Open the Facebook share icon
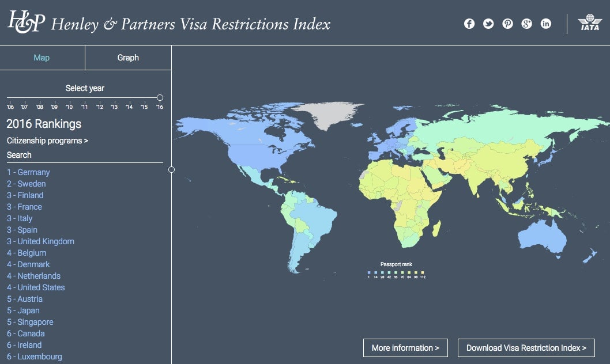The width and height of the screenshot is (610, 364). (469, 24)
